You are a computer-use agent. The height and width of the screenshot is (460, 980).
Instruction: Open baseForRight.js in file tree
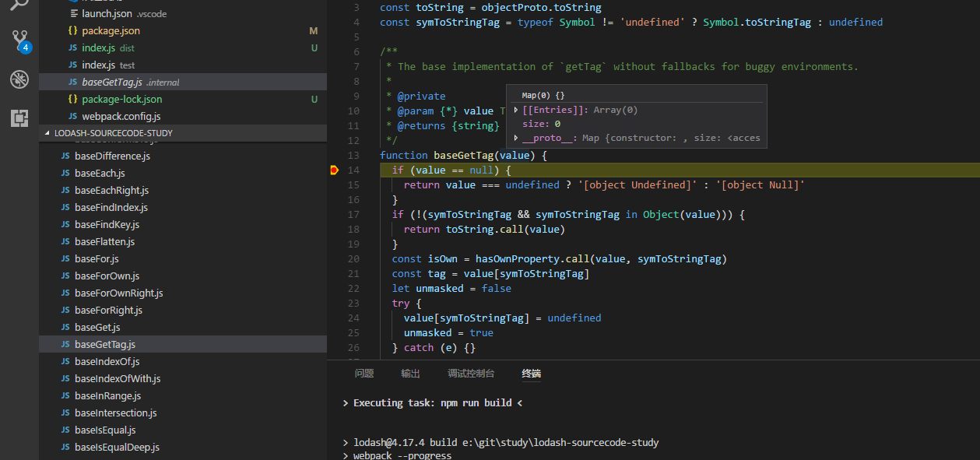(183, 310)
